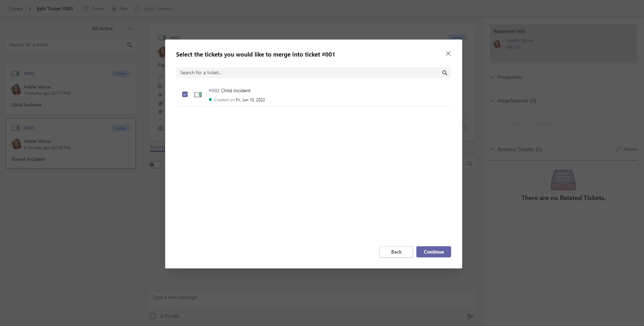Collapse the Related Tickets (0) section
The image size is (644, 326).
click(x=516, y=149)
